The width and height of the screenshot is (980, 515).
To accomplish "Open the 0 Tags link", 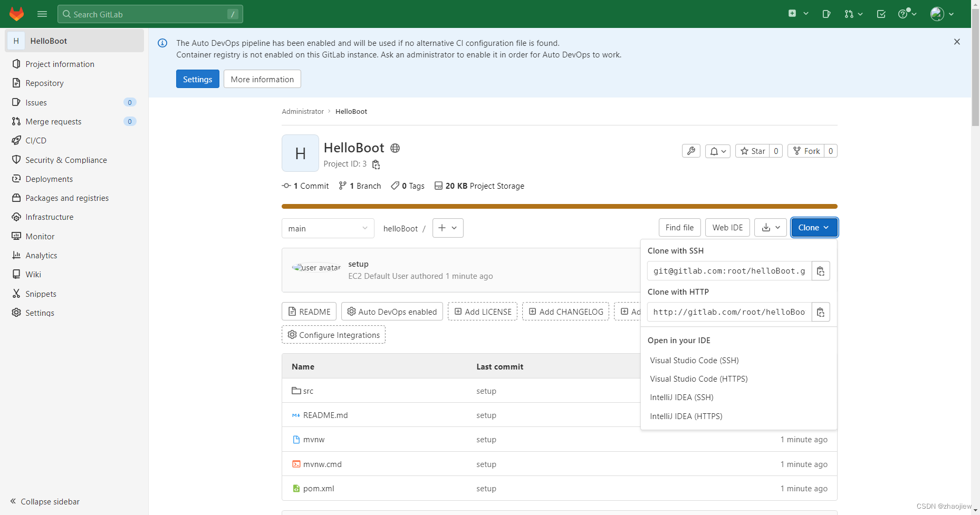I will (x=408, y=186).
